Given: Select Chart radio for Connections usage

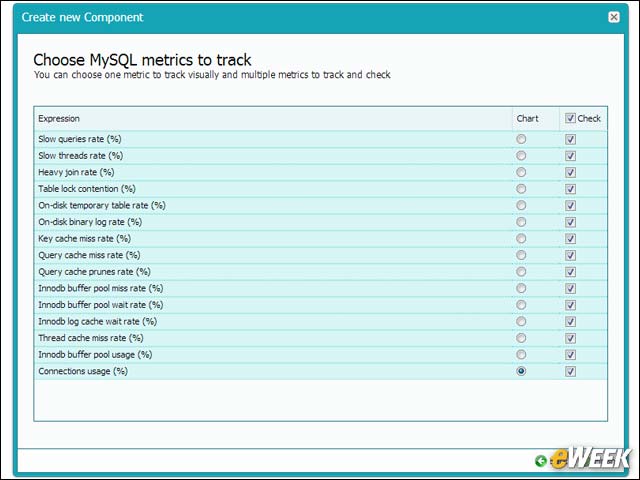Looking at the screenshot, I should 521,371.
